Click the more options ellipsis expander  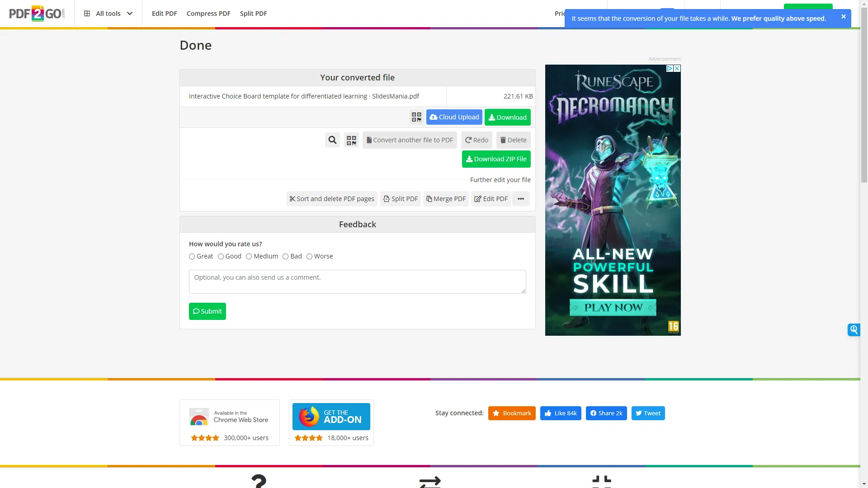click(520, 198)
